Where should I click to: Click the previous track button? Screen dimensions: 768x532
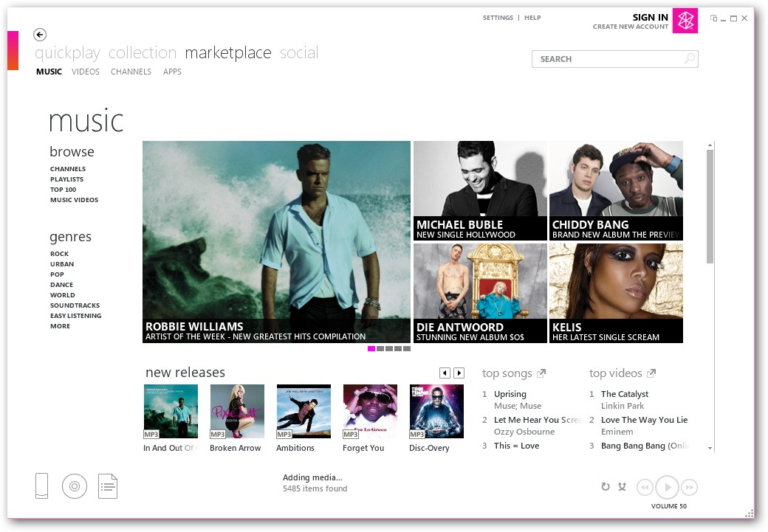coord(645,487)
